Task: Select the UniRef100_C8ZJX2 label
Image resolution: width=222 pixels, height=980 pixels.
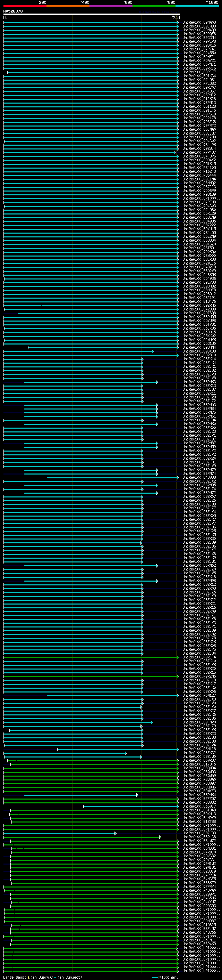Action: tap(199, 481)
